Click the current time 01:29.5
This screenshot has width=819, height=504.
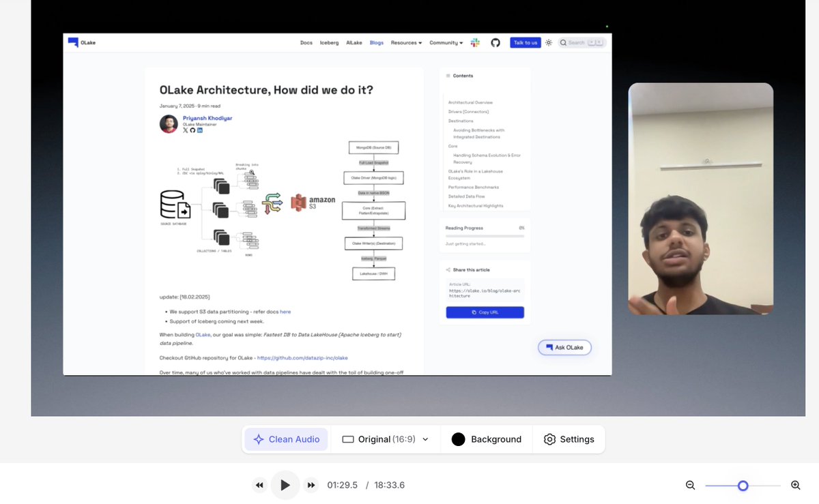[x=343, y=486]
